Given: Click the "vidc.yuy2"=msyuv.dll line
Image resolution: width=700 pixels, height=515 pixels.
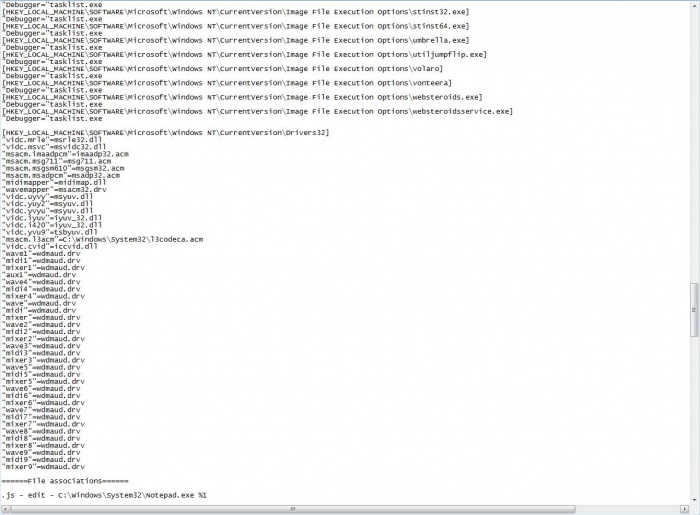Looking at the screenshot, I should [48, 204].
